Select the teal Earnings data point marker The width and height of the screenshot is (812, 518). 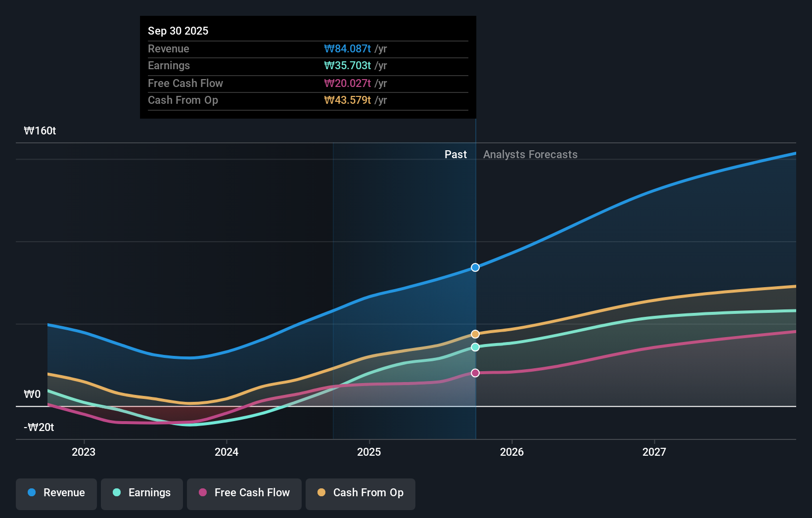tap(475, 347)
